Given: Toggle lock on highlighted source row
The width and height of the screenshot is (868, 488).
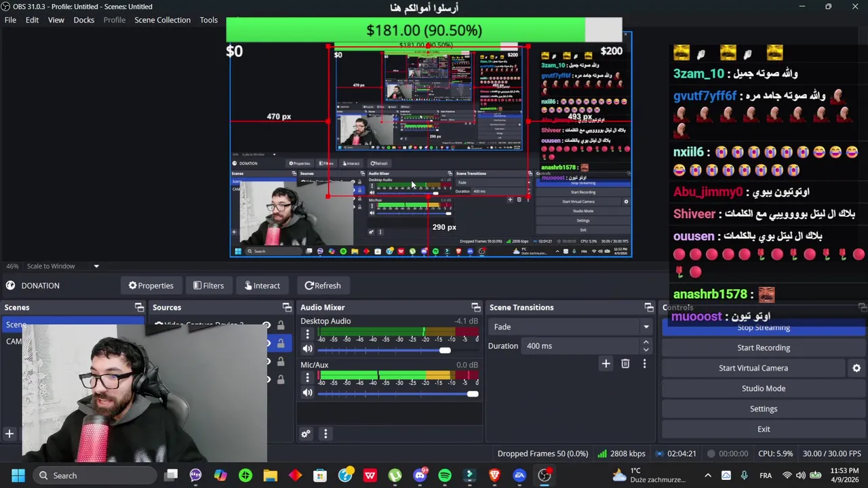Looking at the screenshot, I should [281, 344].
